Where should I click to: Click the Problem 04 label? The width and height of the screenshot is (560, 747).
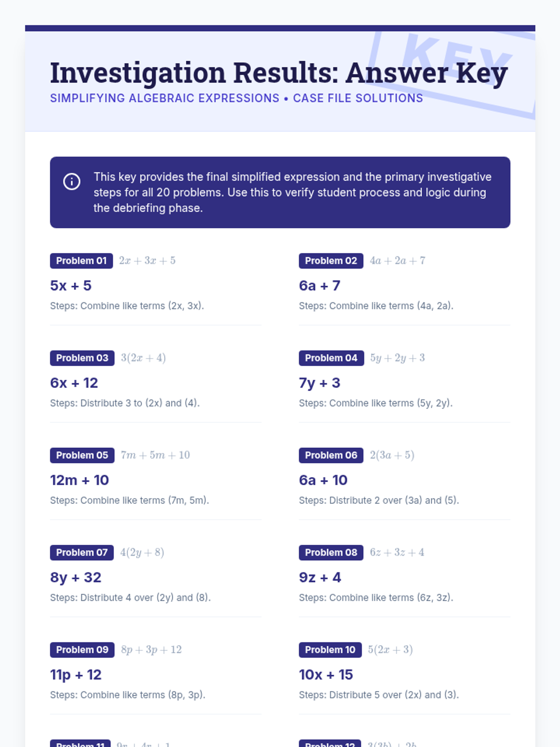coord(331,358)
